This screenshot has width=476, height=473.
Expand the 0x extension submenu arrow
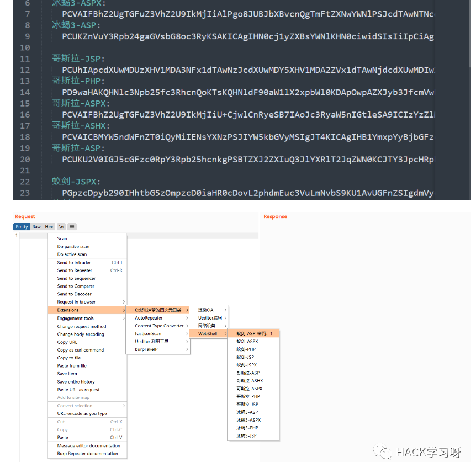pyautogui.click(x=187, y=310)
